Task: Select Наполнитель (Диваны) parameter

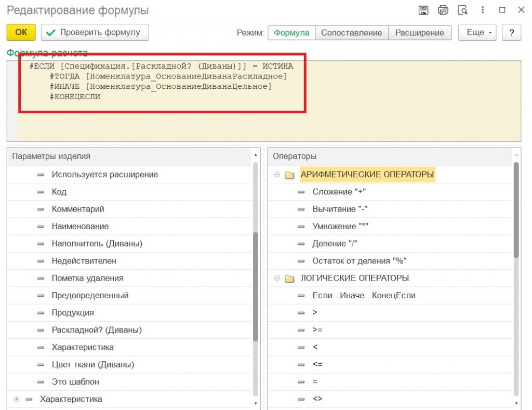Action: coord(129,244)
